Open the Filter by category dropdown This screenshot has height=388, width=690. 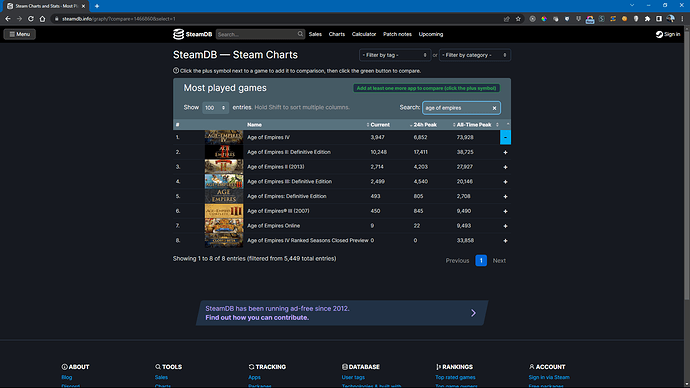(x=474, y=55)
